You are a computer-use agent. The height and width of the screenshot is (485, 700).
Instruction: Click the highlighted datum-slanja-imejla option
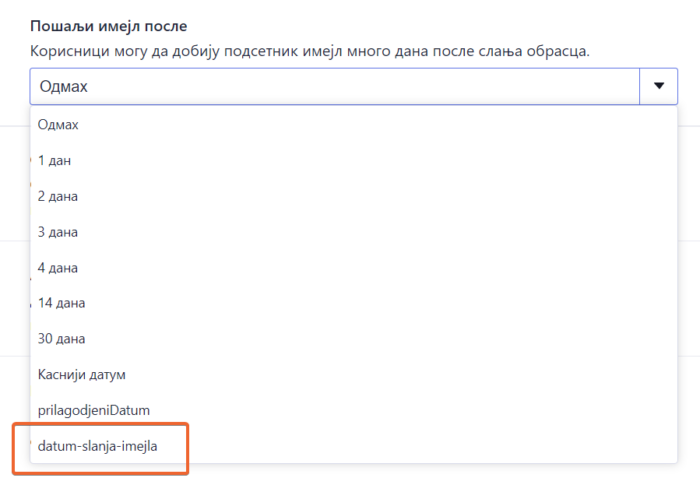(98, 445)
